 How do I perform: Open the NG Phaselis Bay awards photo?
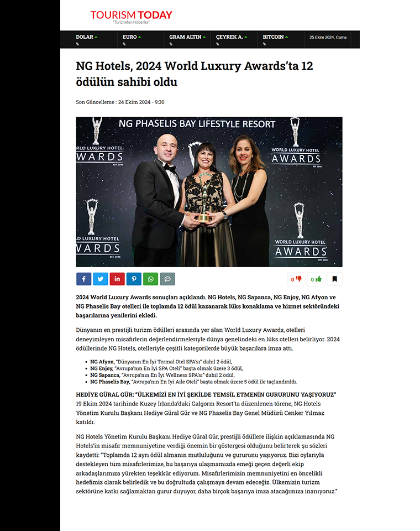pyautogui.click(x=209, y=192)
